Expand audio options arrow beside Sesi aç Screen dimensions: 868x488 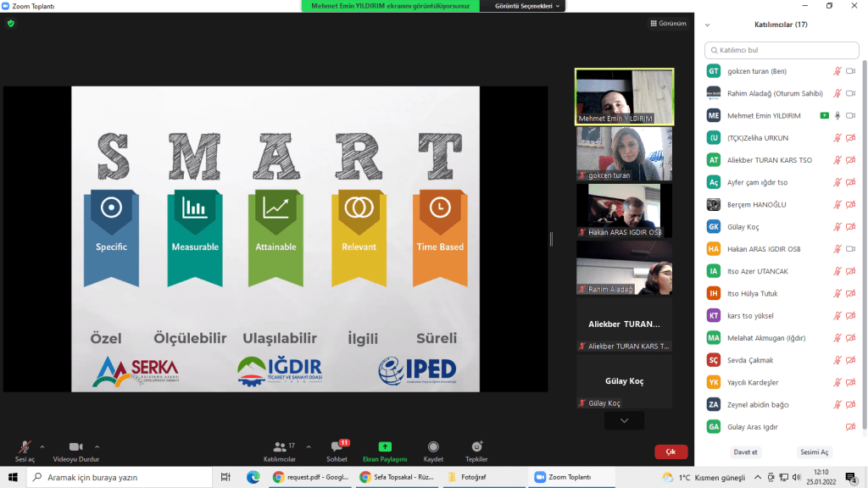point(42,446)
